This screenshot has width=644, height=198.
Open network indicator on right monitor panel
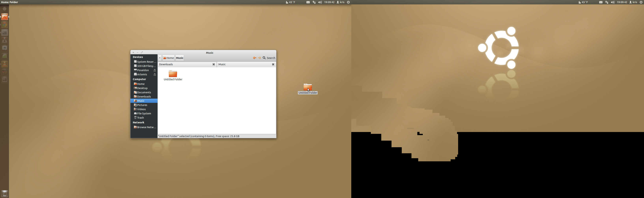(x=607, y=2)
